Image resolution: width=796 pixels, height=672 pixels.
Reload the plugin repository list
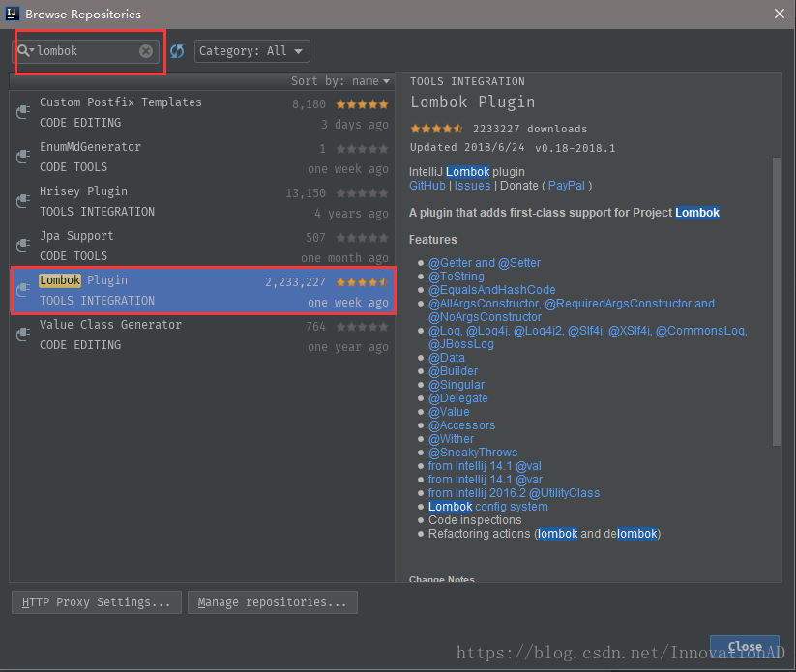tap(177, 50)
